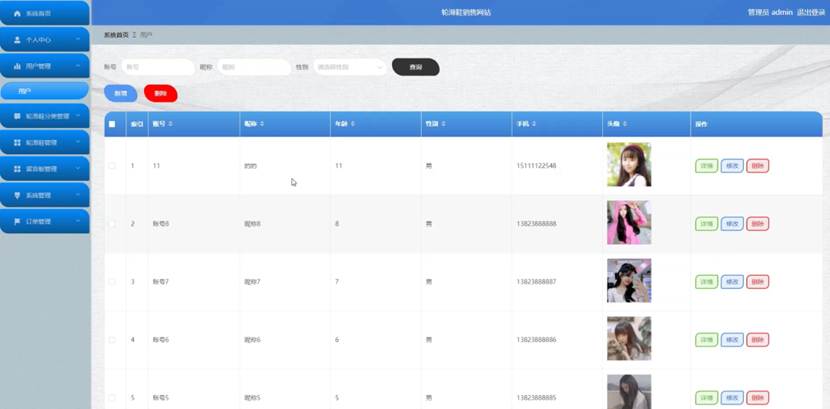Open 详情 for the user 15111122548
830x409 pixels.
(x=706, y=166)
